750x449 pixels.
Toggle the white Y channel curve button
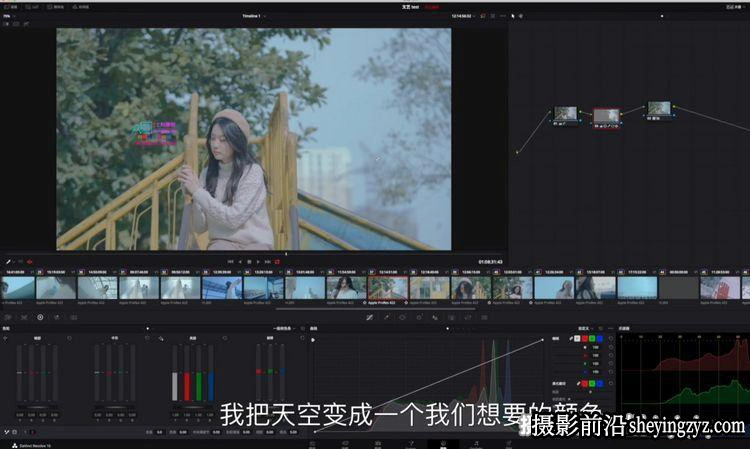point(577,339)
